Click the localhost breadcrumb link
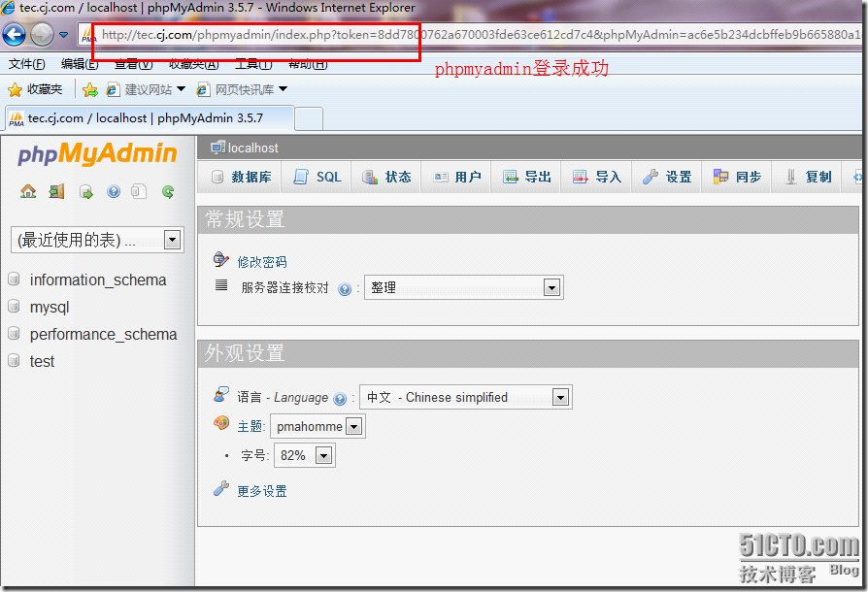Screen dimensions: 868x592 click(253, 148)
